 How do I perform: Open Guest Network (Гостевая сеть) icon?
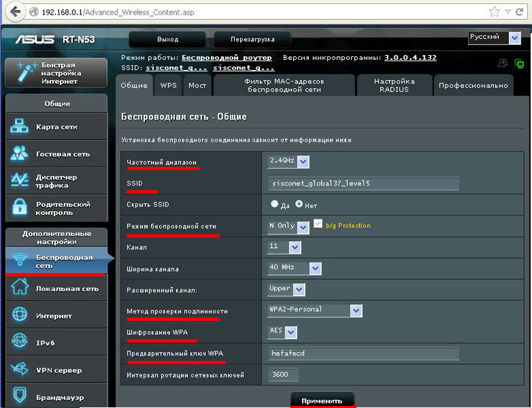coord(19,153)
